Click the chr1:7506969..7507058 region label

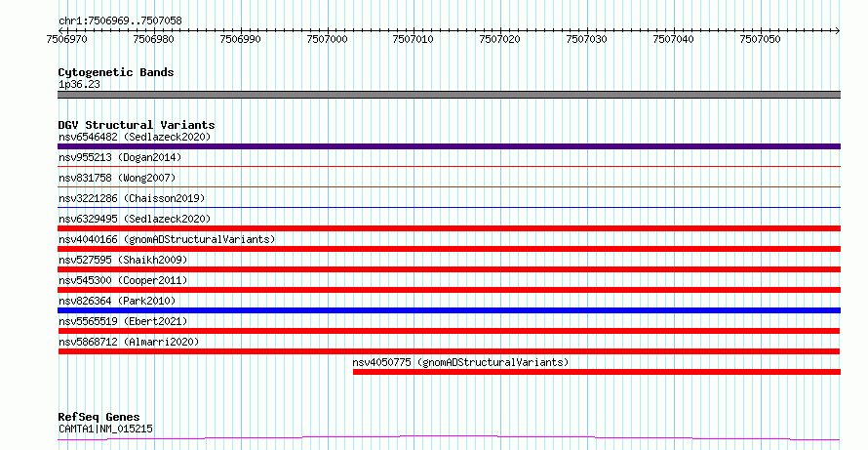pos(120,21)
